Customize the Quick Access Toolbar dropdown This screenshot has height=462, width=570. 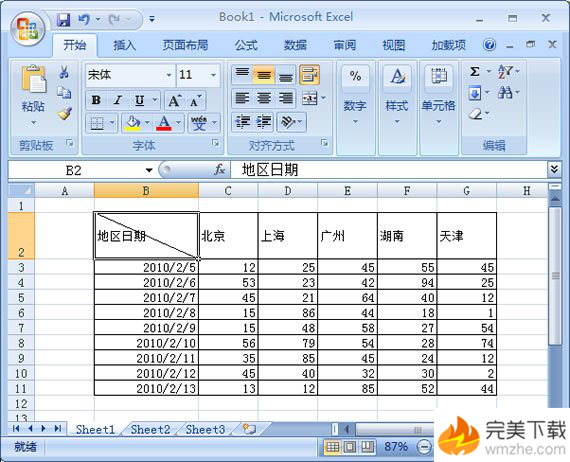(152, 19)
